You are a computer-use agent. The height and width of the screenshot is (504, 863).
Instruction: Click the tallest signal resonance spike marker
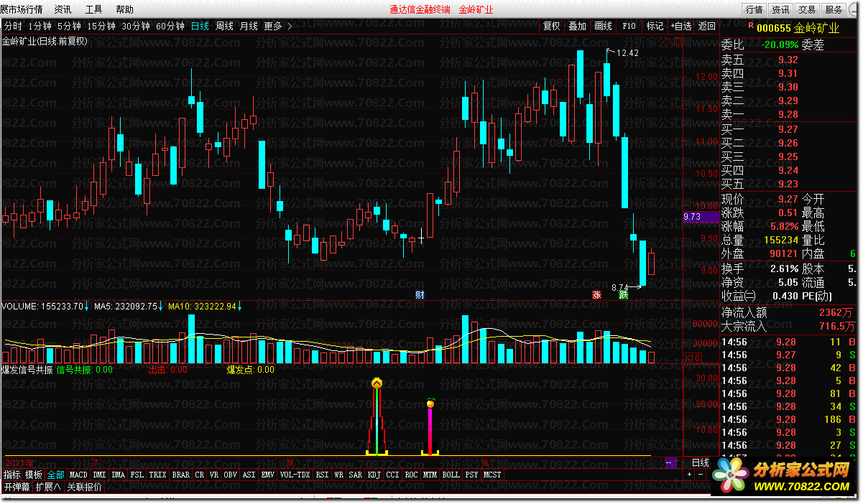tap(377, 384)
